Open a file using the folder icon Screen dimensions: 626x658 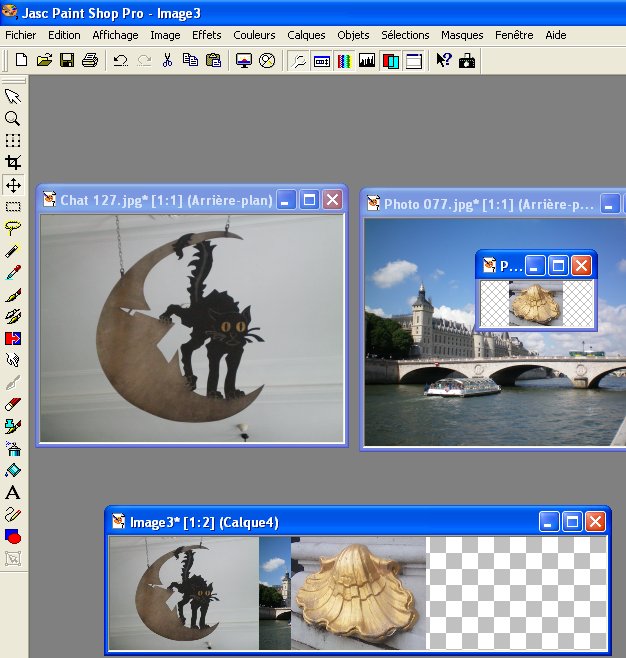point(44,61)
